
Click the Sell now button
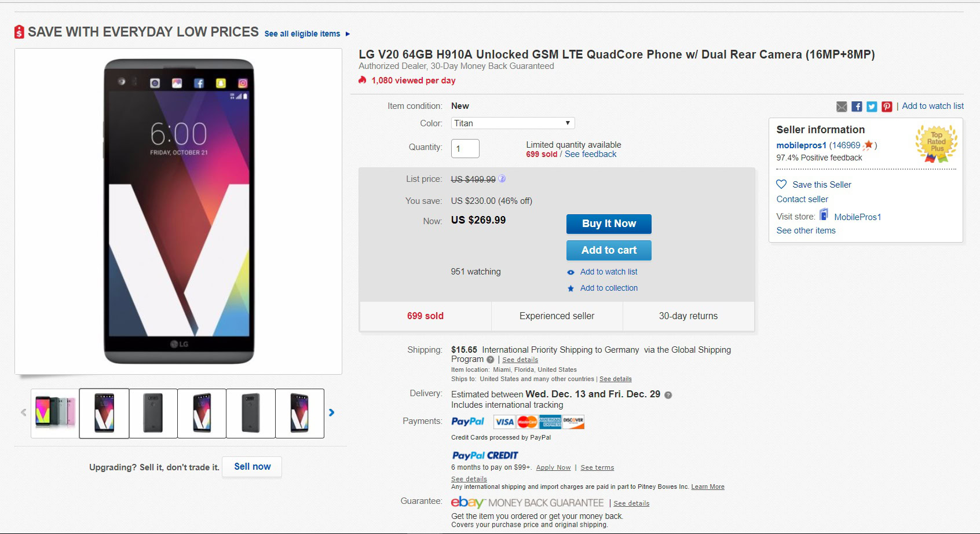pos(252,467)
